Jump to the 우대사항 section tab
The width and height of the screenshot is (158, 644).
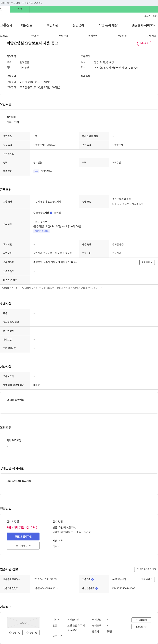(x=63, y=36)
